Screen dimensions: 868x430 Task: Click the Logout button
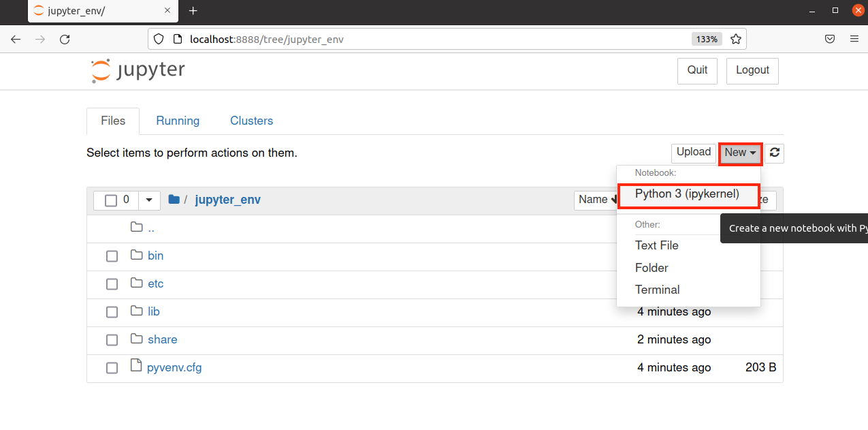[x=752, y=71]
